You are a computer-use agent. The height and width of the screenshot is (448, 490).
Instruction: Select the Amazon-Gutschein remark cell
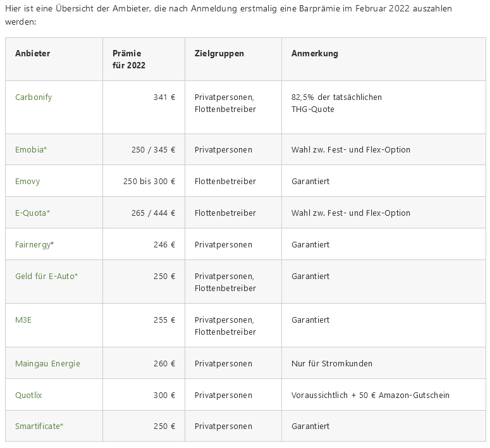370,395
